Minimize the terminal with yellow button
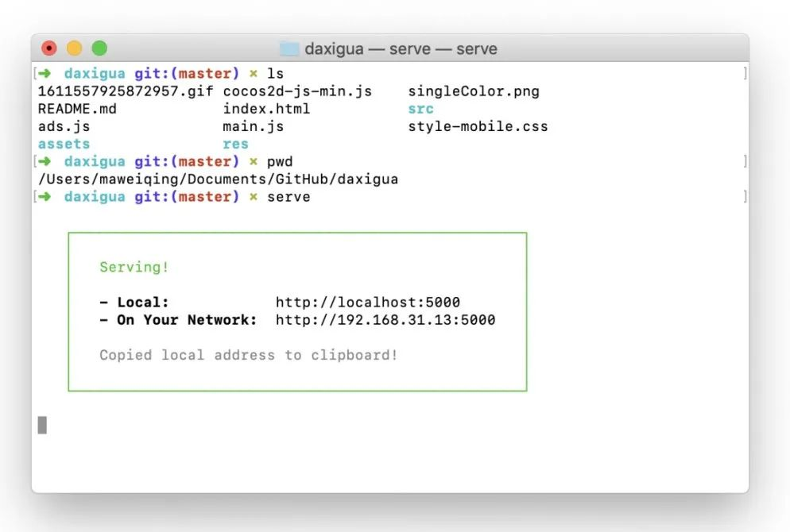The image size is (790, 532). coord(74,48)
